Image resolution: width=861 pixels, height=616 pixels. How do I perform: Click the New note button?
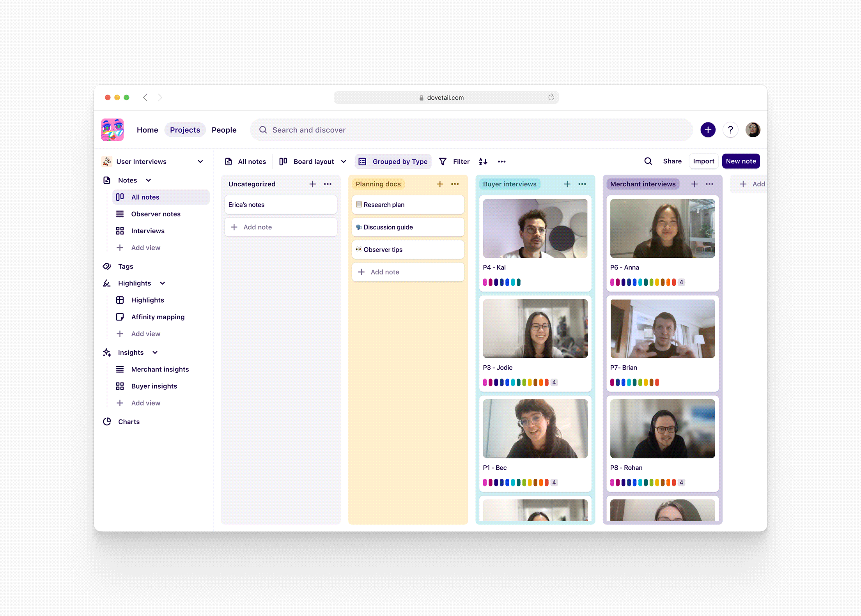click(x=741, y=161)
